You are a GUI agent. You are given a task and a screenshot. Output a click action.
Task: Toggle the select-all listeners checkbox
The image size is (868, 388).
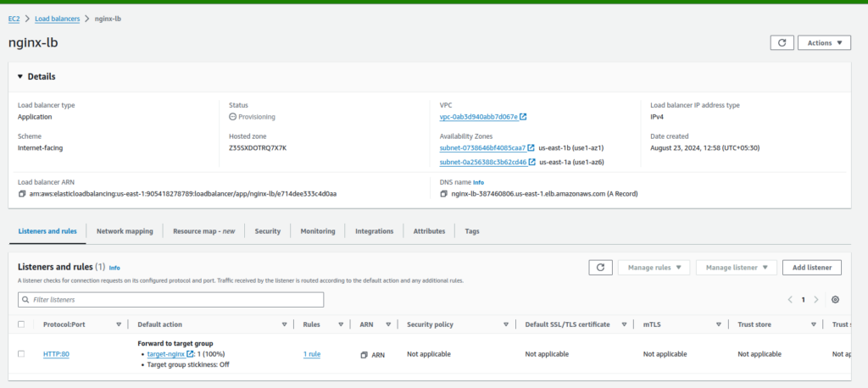click(21, 324)
